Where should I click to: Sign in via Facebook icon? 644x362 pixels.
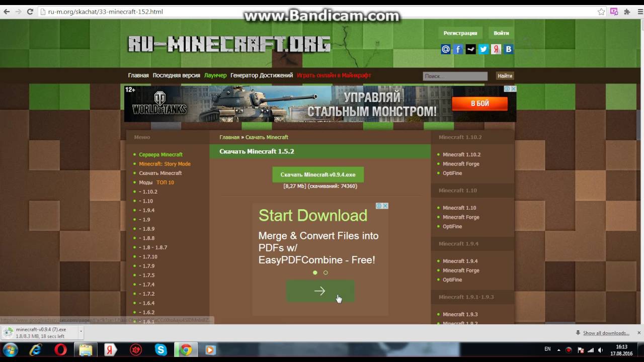point(458,49)
